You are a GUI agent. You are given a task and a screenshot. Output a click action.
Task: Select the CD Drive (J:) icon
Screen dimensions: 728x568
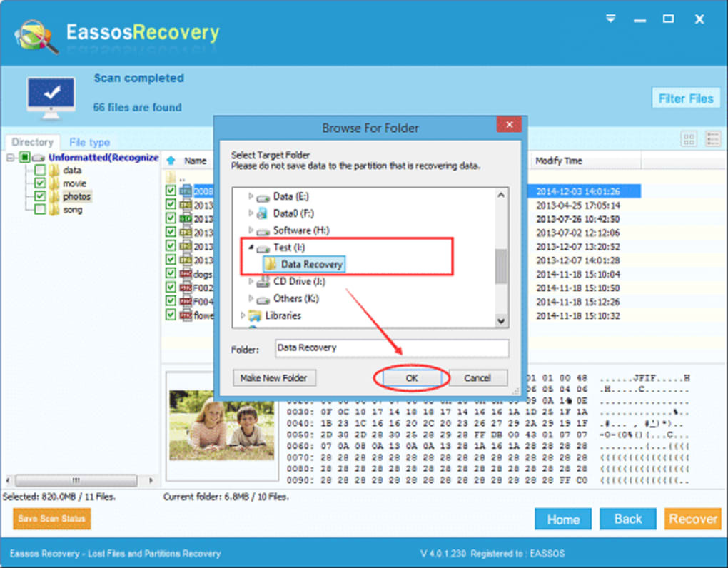[263, 281]
